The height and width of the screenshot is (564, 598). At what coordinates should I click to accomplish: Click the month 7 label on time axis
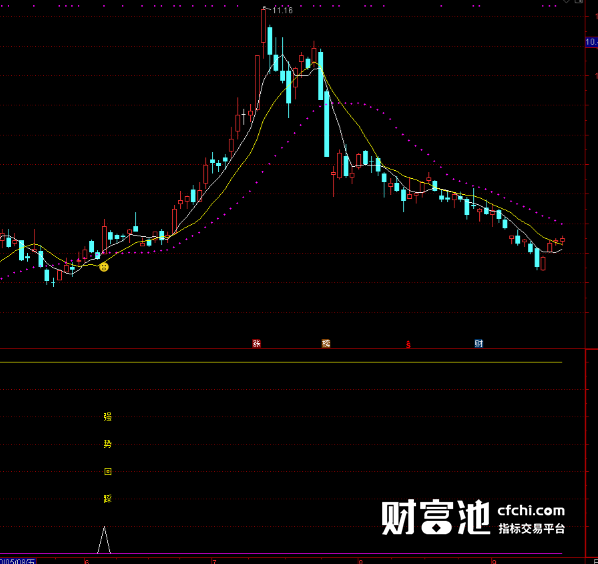click(x=215, y=562)
